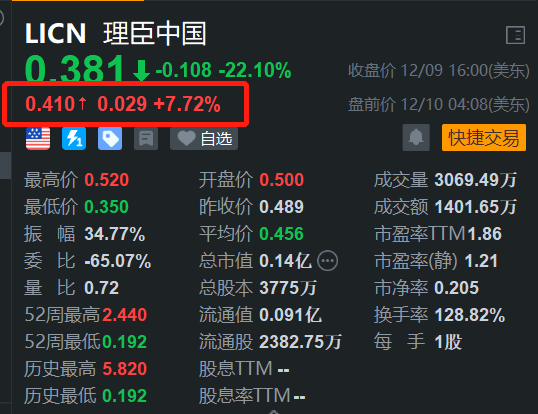The image size is (538, 414).
Task: Click the 每手 value 1股
Action: coord(448,342)
